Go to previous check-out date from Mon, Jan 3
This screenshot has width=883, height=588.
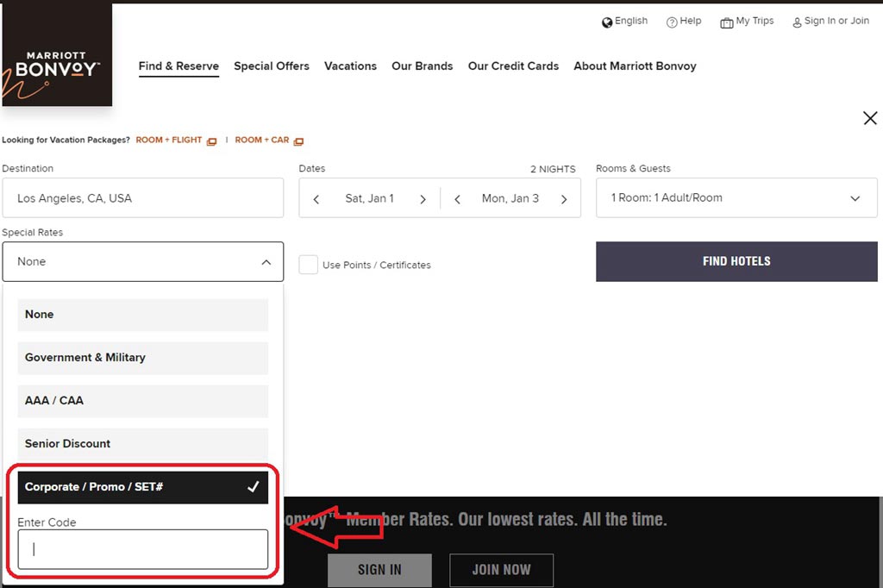457,199
